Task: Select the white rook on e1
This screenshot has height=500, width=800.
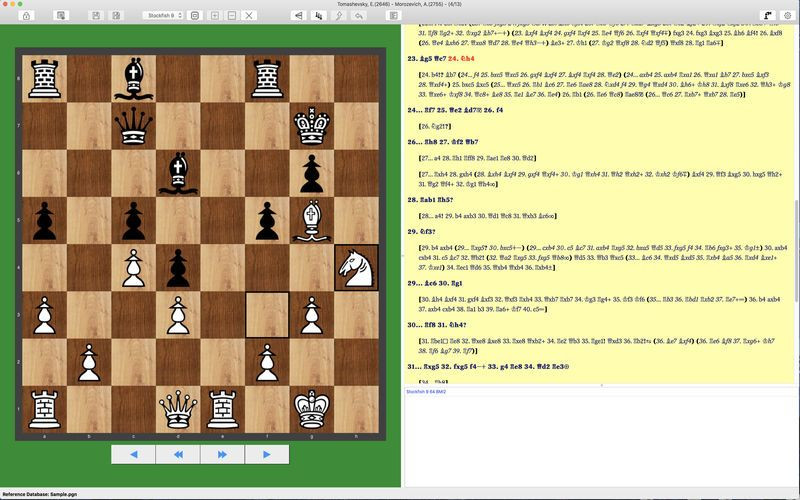Action: pyautogui.click(x=222, y=410)
